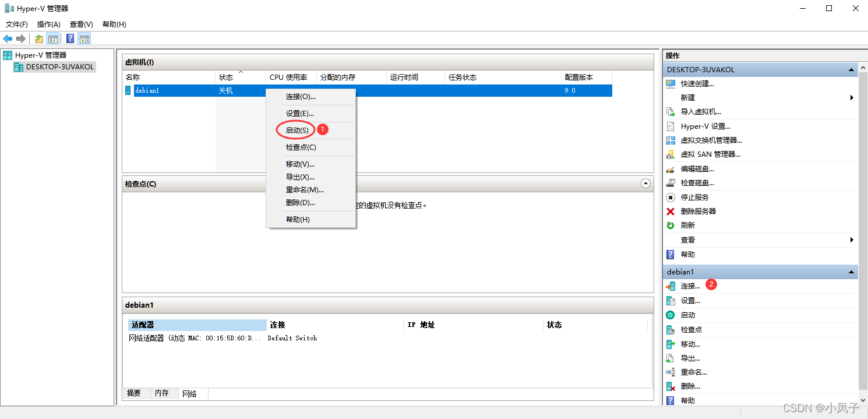The image size is (868, 419).
Task: Click 停止服务 stop service action
Action: (695, 198)
